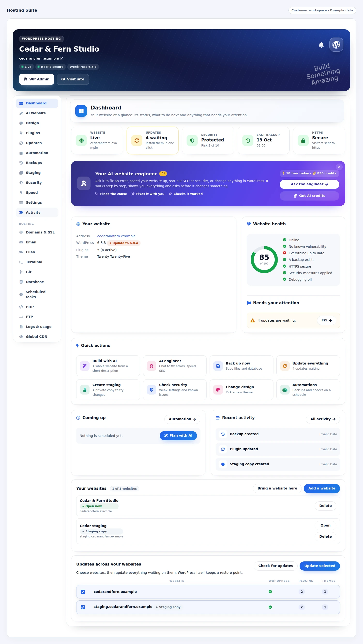Click the Check security shield icon in Quick actions

pyautogui.click(x=151, y=390)
